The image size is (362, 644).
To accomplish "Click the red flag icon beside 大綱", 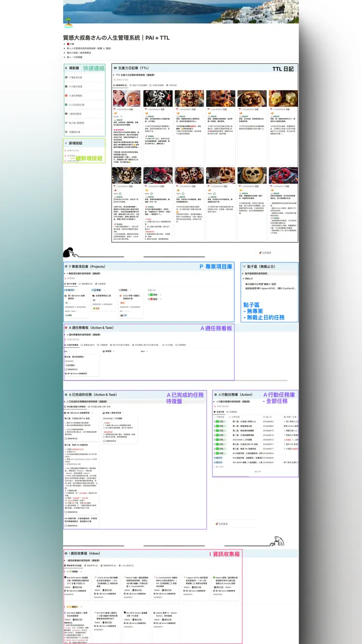I will [68, 44].
